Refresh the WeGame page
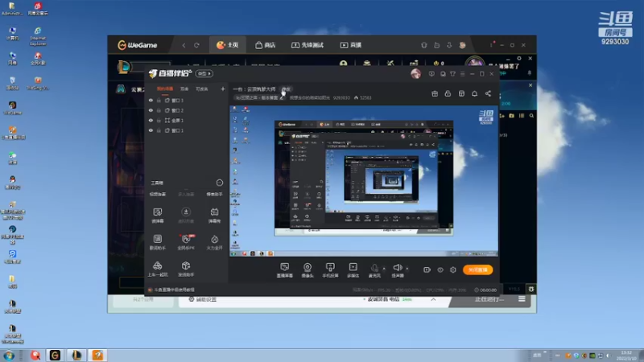644x362 pixels. tap(196, 45)
